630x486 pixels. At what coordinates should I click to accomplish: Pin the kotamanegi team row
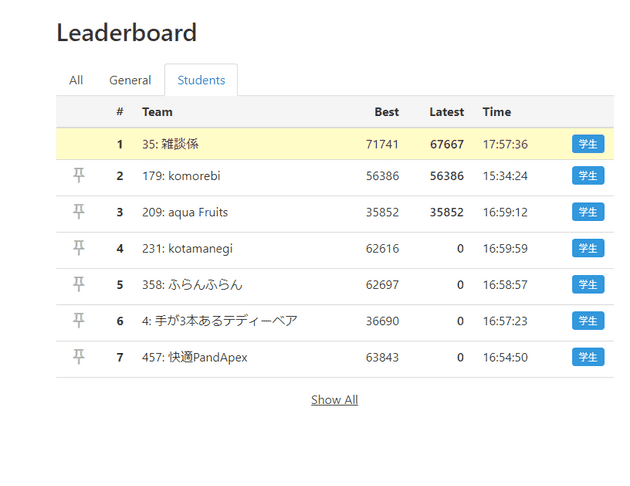pyautogui.click(x=79, y=248)
